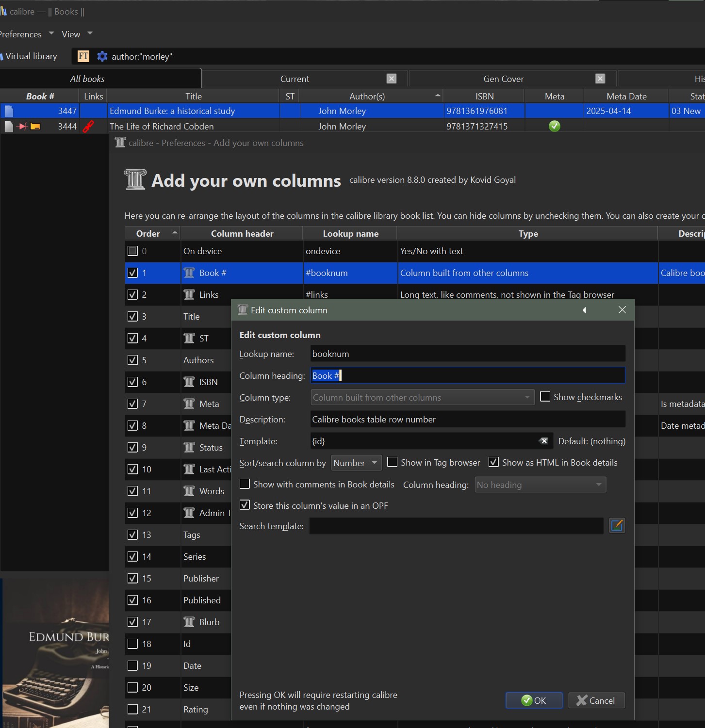705x728 pixels.
Task: Close the Gen Cover tab with X icon
Action: (600, 79)
